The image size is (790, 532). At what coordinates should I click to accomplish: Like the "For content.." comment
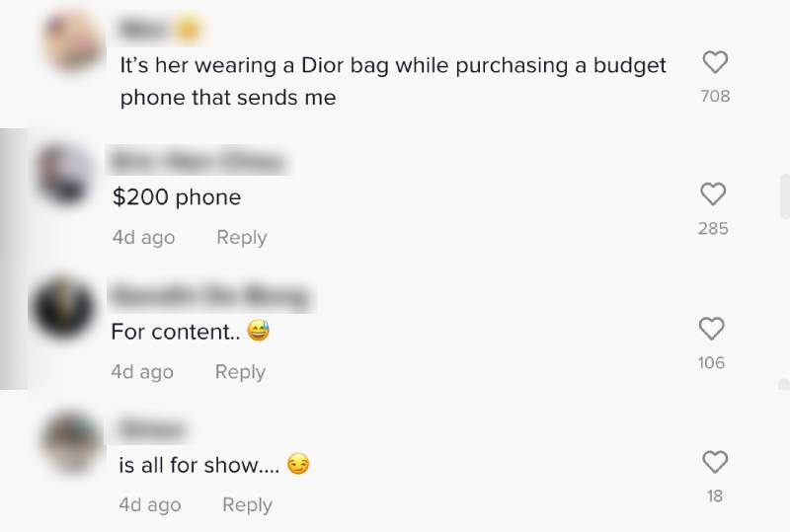pyautogui.click(x=711, y=329)
